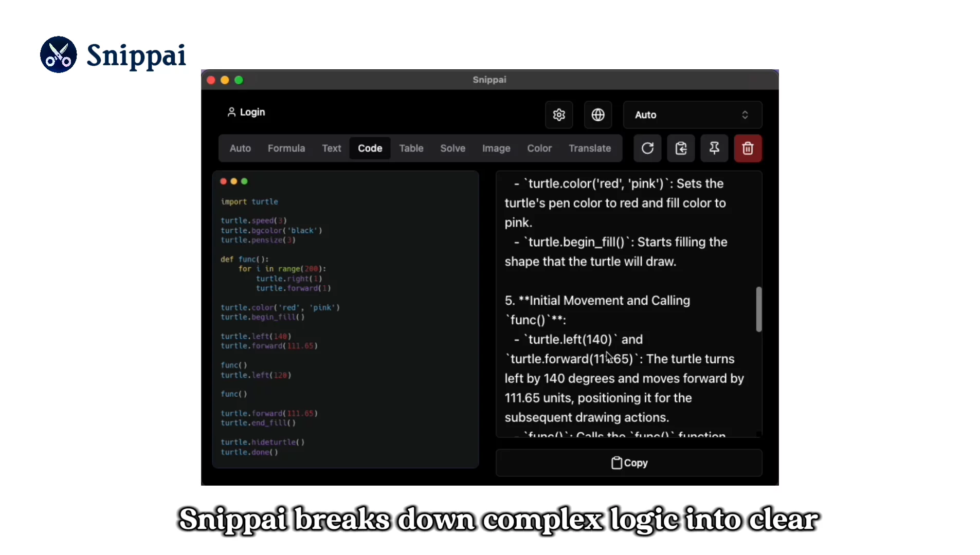The height and width of the screenshot is (555, 980).
Task: Click 'shape that the turtle will draw.'
Action: coord(590,262)
